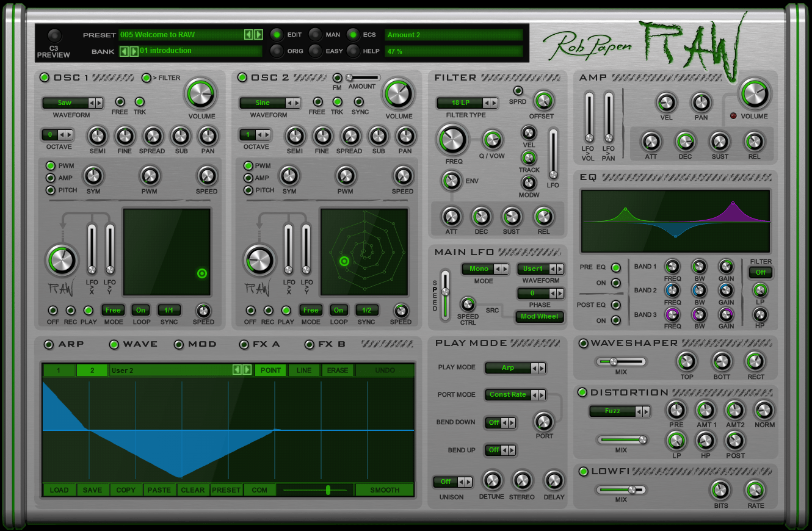Change the OSC 1 Saw waveform selector
This screenshot has width=812, height=531.
click(x=72, y=103)
